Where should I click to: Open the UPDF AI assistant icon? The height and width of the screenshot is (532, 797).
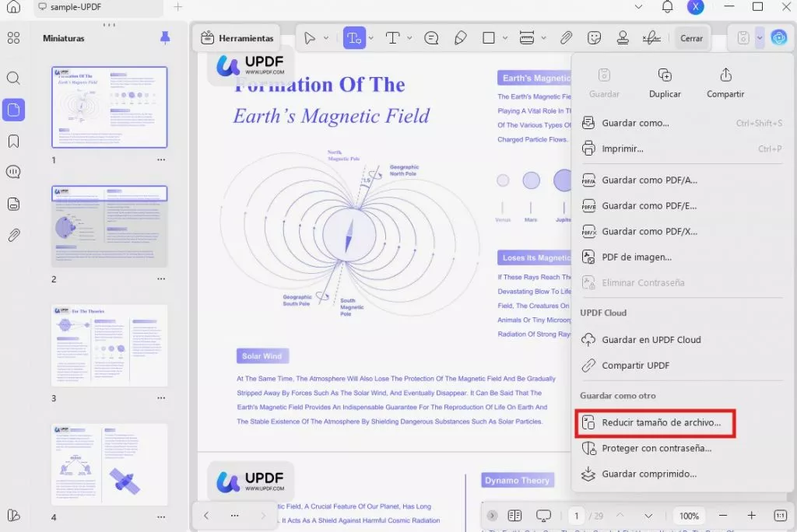778,37
